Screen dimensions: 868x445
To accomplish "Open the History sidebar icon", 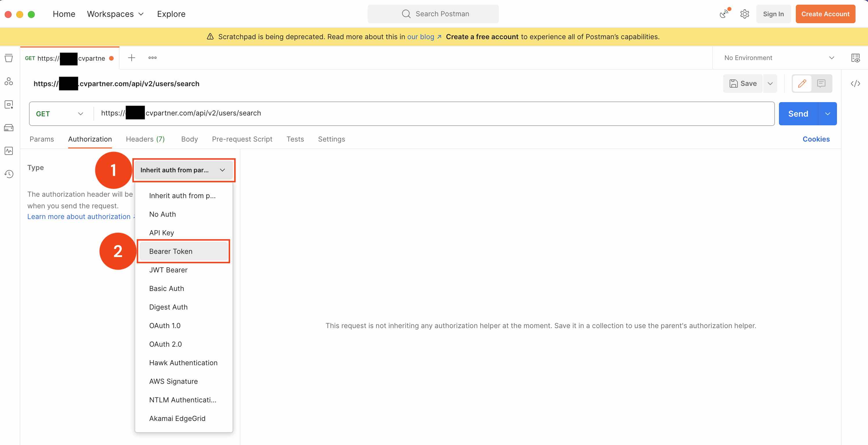I will pyautogui.click(x=9, y=174).
